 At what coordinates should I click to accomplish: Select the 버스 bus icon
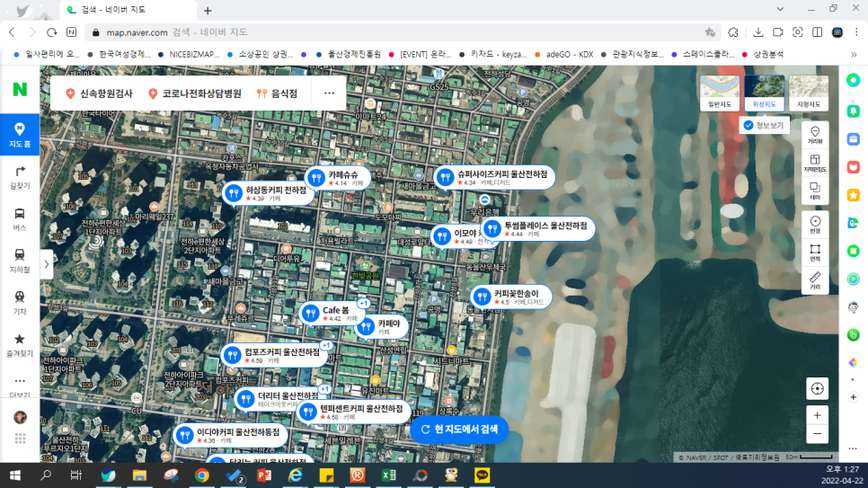(x=20, y=218)
